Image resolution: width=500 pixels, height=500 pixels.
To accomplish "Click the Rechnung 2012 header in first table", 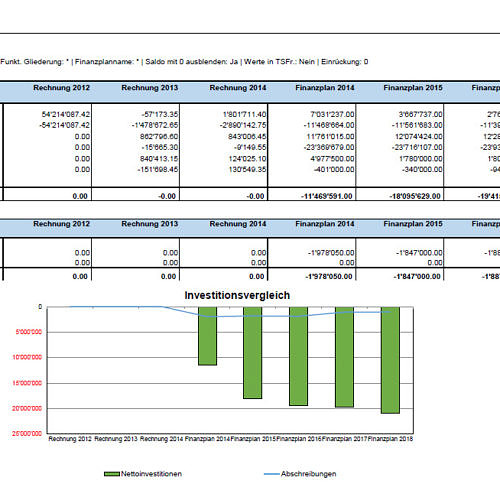I will click(x=61, y=88).
